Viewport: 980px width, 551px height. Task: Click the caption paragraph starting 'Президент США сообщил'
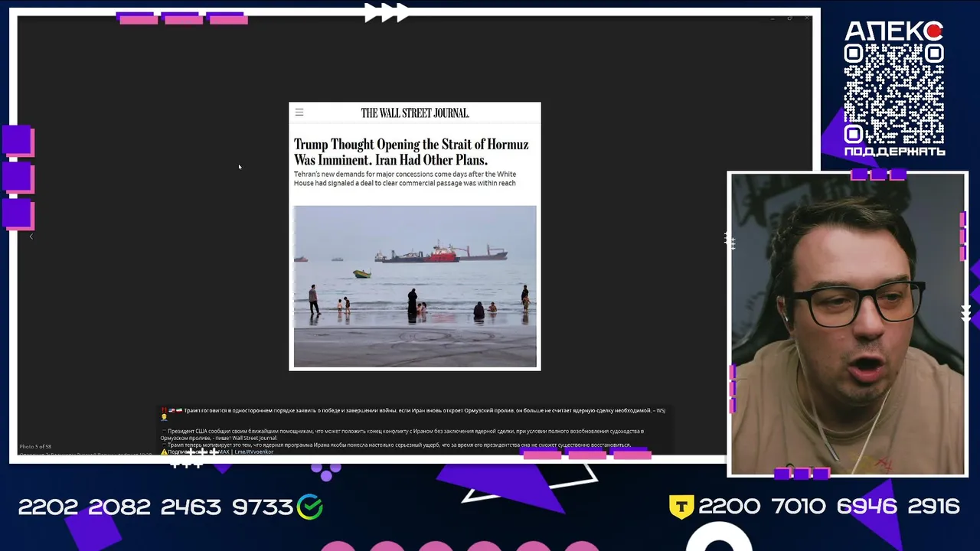402,435
